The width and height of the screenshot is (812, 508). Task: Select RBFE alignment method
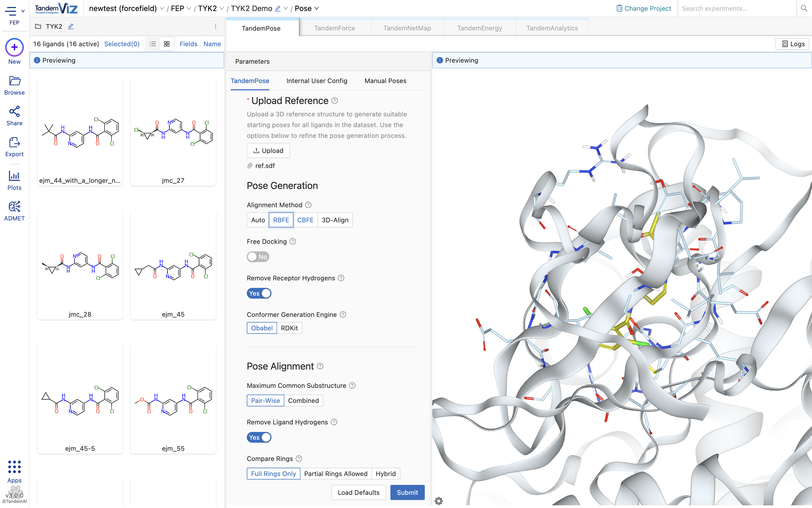click(281, 220)
